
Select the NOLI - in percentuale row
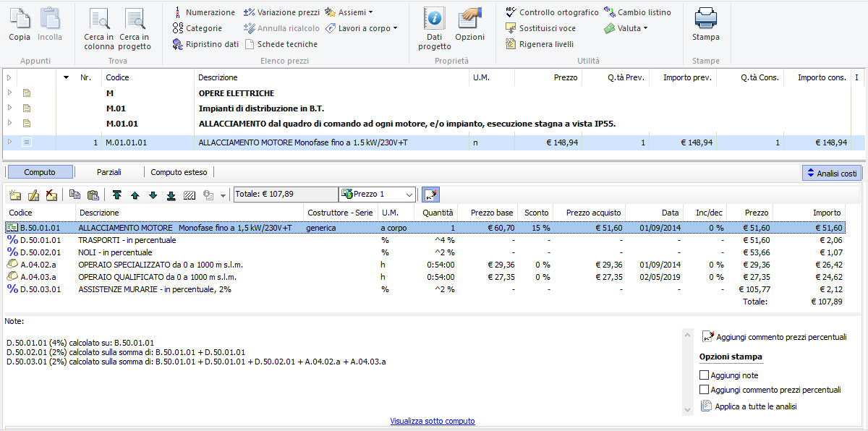point(425,252)
